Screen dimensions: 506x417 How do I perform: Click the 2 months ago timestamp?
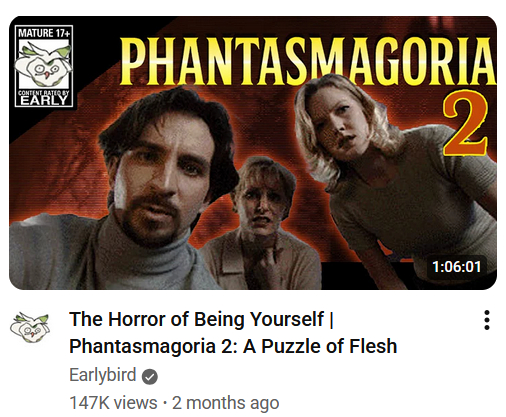(x=225, y=403)
